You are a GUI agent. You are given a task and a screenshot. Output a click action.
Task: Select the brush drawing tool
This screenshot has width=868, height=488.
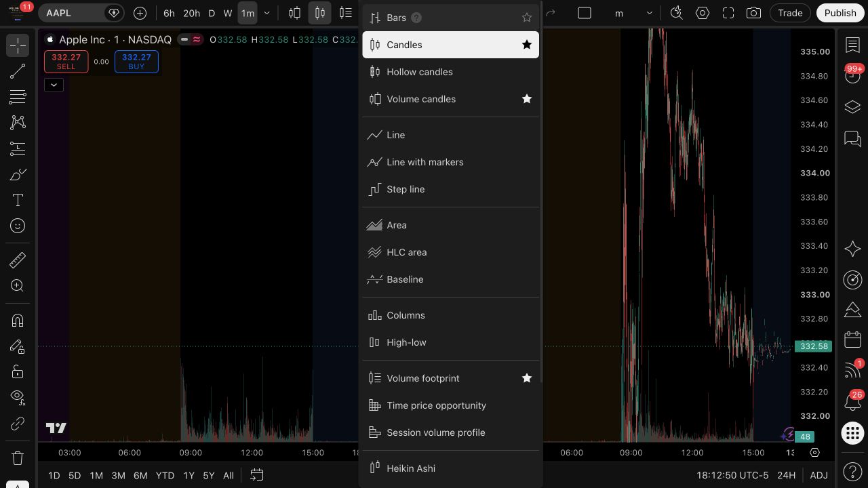coord(18,174)
